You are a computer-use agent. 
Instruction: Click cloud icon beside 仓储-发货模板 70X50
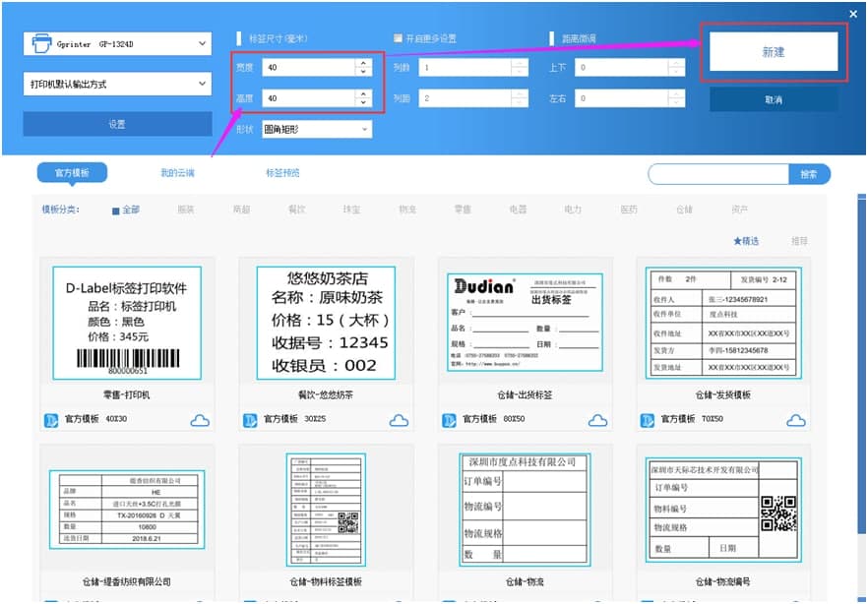tap(796, 420)
